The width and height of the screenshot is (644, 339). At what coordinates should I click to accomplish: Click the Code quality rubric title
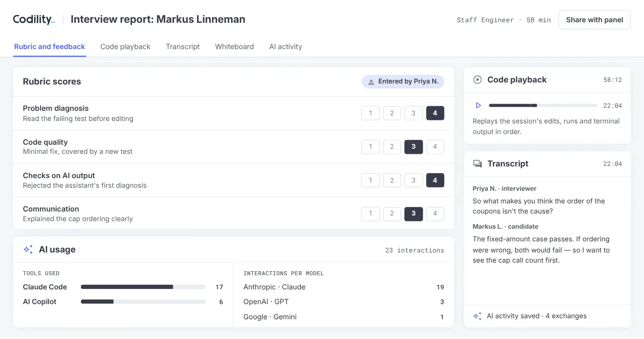tap(45, 142)
